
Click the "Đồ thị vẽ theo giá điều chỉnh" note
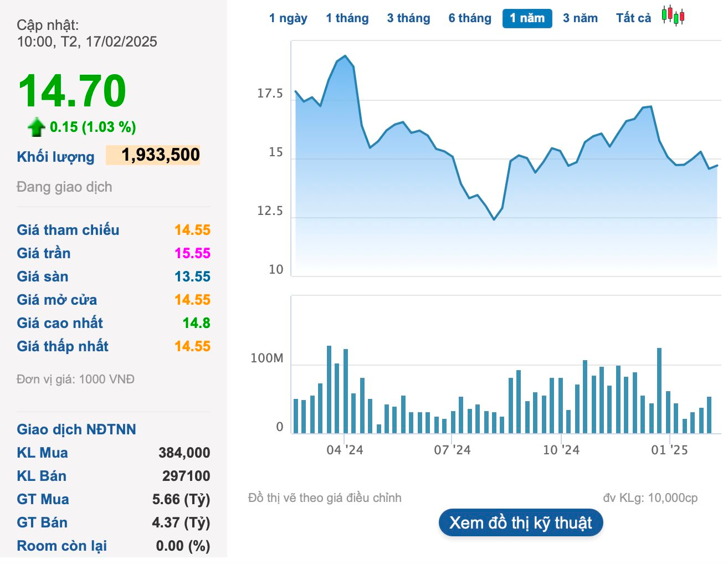pyautogui.click(x=325, y=498)
